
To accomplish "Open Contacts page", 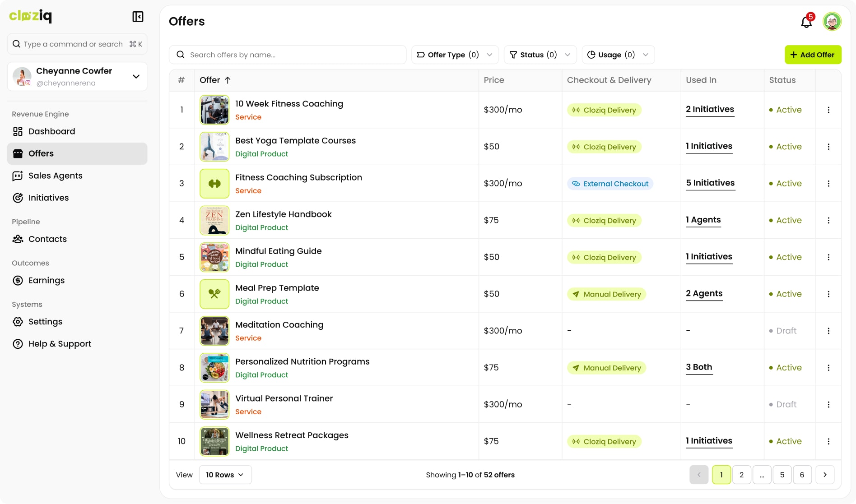I will (77, 239).
